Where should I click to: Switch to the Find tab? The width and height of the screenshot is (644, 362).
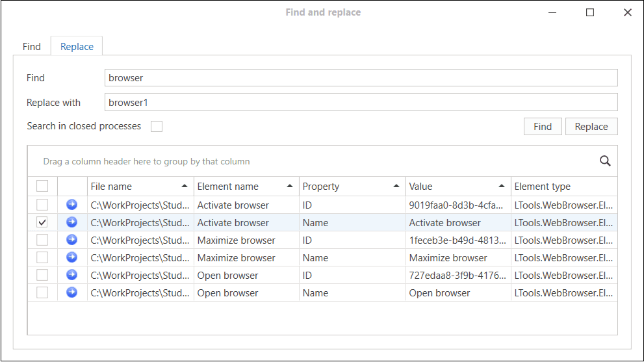(x=32, y=47)
